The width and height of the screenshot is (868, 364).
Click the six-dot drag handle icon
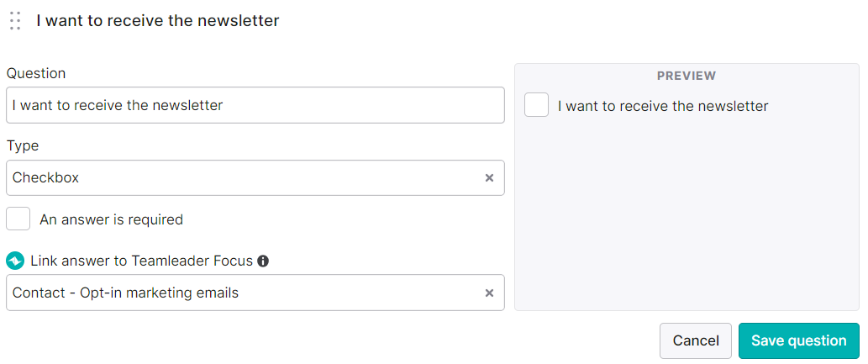pos(15,21)
